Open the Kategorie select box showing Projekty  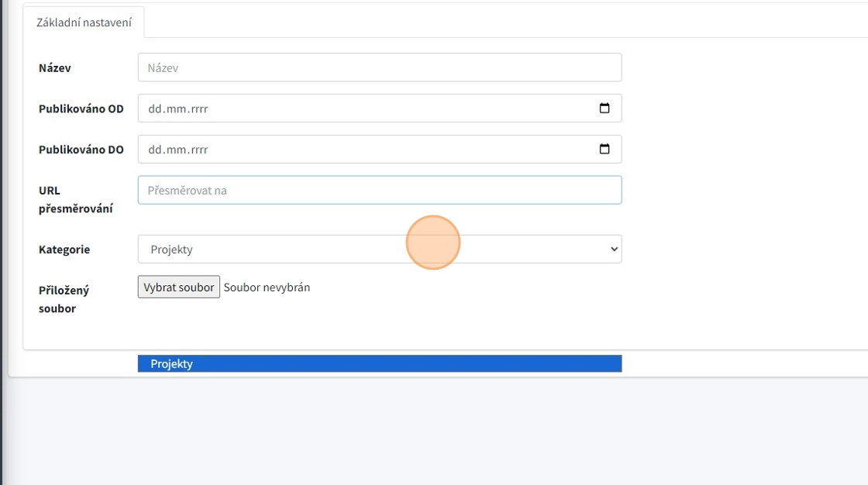tap(379, 249)
